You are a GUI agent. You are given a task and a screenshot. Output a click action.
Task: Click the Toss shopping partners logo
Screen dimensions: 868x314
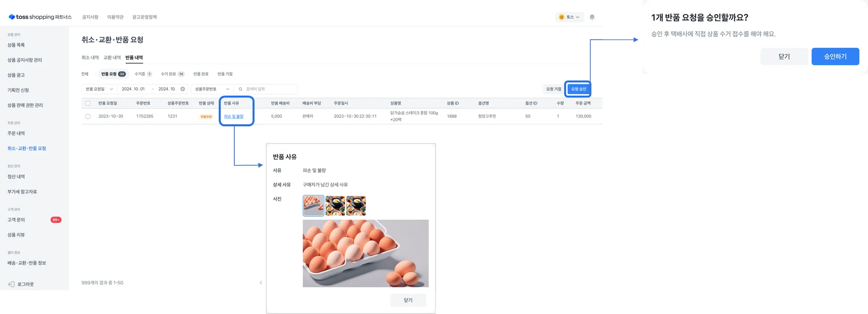[x=40, y=17]
